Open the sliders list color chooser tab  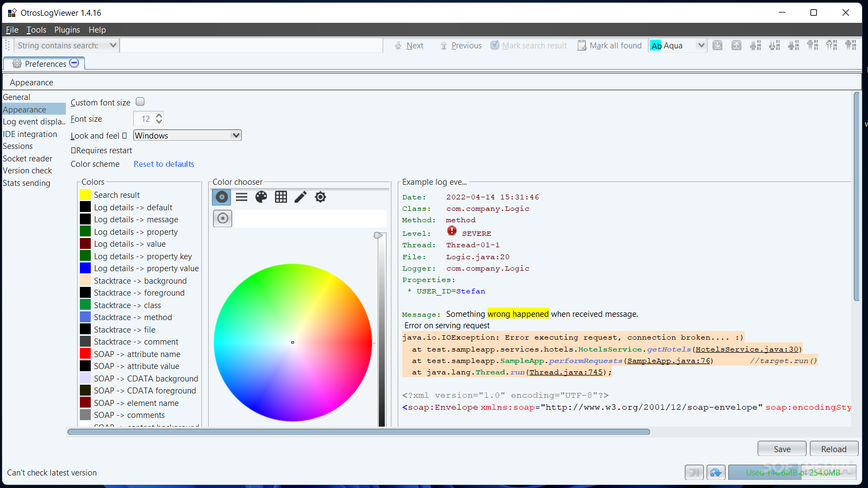point(242,197)
